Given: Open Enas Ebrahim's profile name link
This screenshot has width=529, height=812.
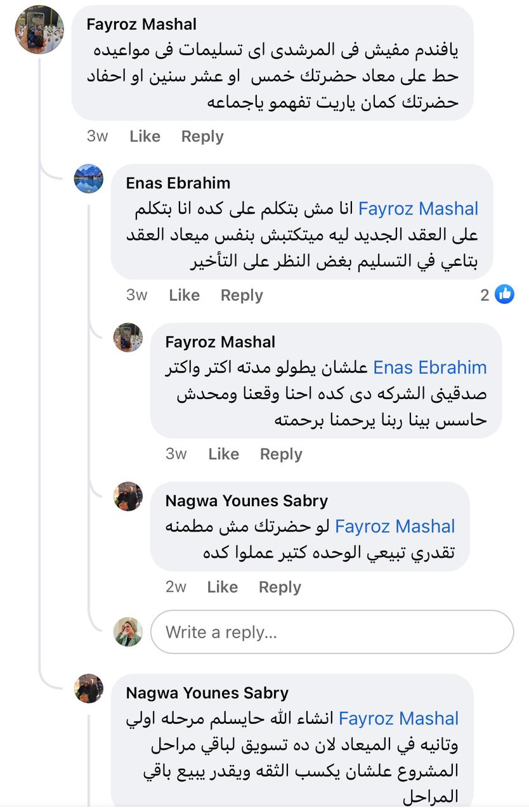Looking at the screenshot, I should pos(178,183).
